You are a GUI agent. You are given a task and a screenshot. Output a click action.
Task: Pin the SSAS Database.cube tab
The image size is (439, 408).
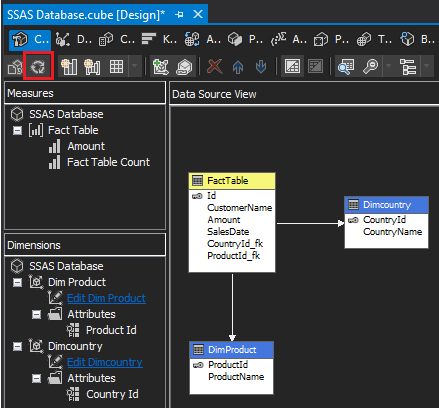pos(179,15)
